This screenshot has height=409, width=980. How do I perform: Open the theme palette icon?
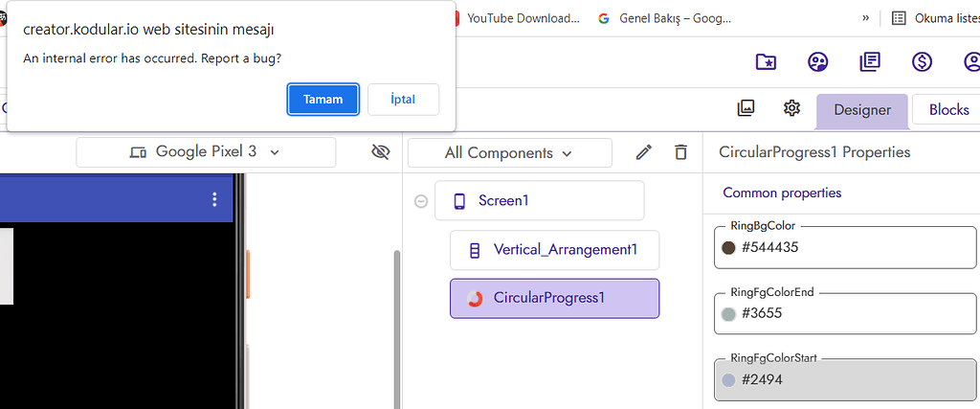pyautogui.click(x=817, y=61)
